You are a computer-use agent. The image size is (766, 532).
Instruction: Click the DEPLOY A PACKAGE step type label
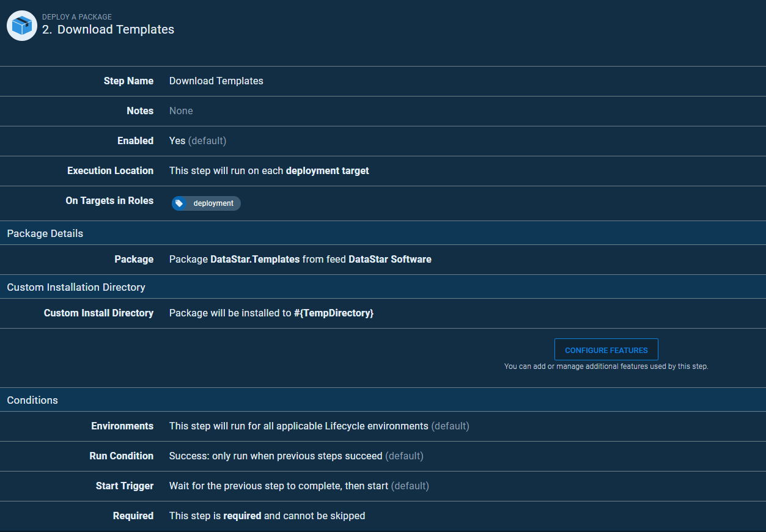click(x=77, y=17)
